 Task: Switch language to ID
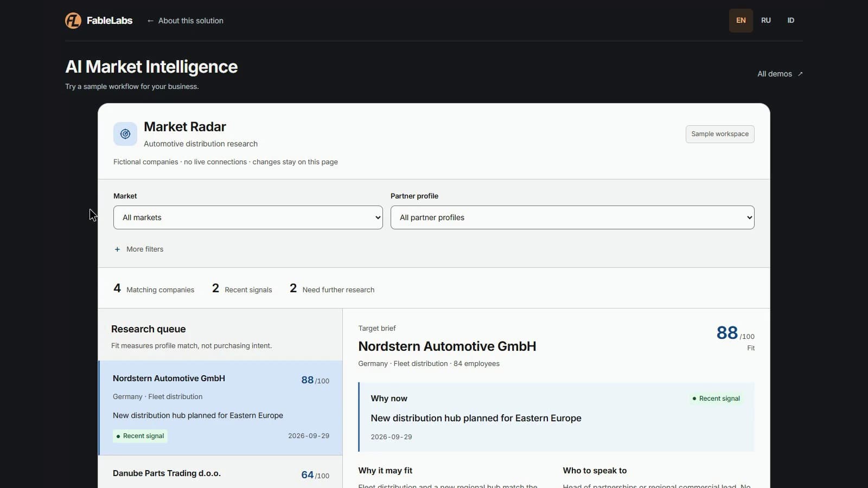click(791, 21)
